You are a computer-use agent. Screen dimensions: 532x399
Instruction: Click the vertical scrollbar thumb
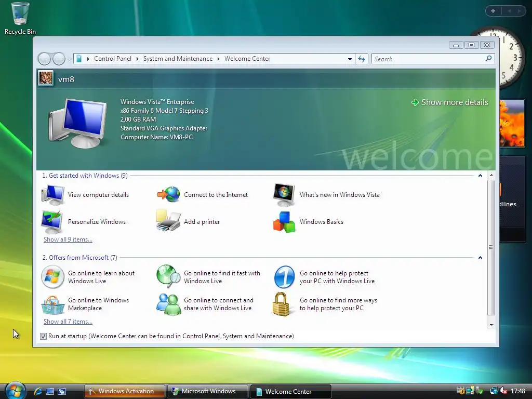491,248
